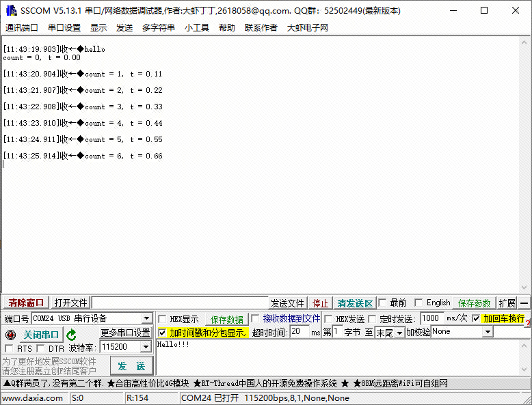Uncheck 加时间戳和分包显示 checkbox
This screenshot has height=405, width=532.
162,333
